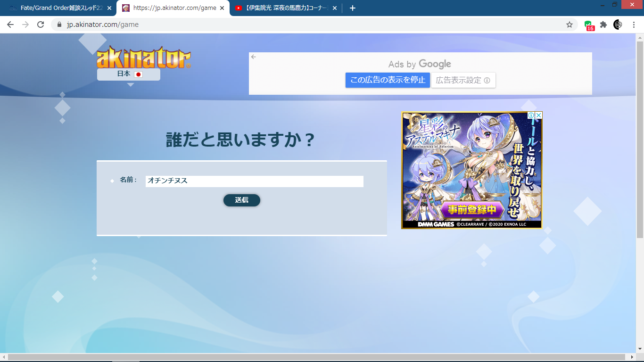The height and width of the screenshot is (362, 644).
Task: Click the browser back arrow button
Action: pos(10,25)
